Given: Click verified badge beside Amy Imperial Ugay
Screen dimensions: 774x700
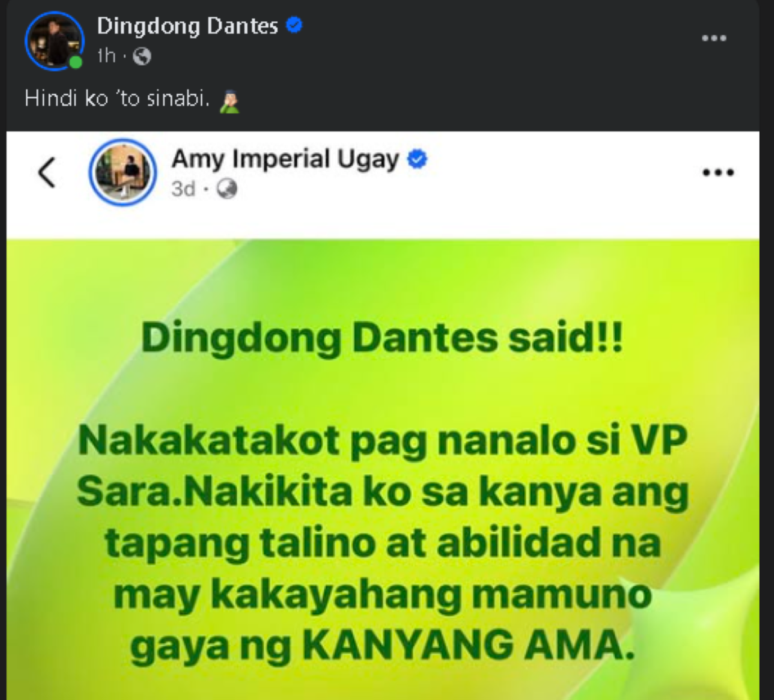Looking at the screenshot, I should coord(417,159).
